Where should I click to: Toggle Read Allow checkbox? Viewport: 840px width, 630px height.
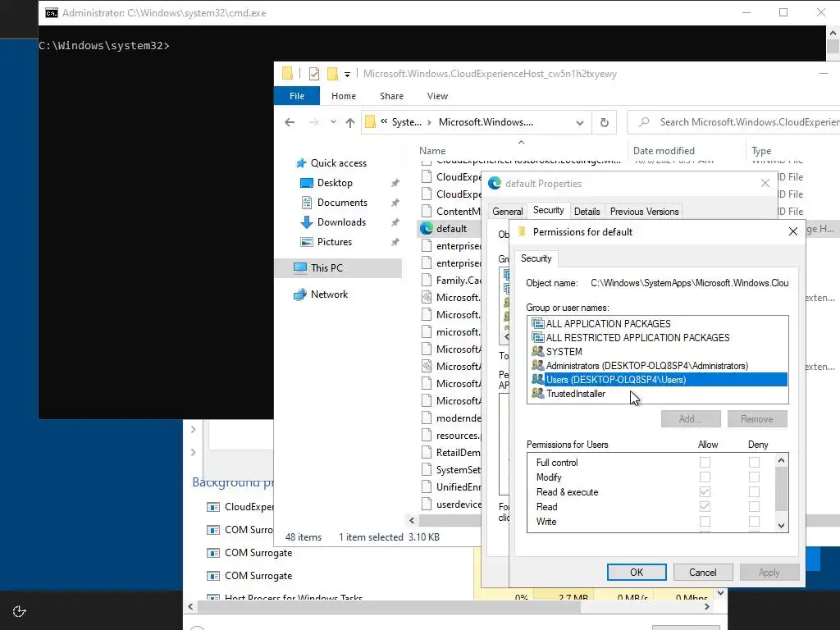(705, 506)
